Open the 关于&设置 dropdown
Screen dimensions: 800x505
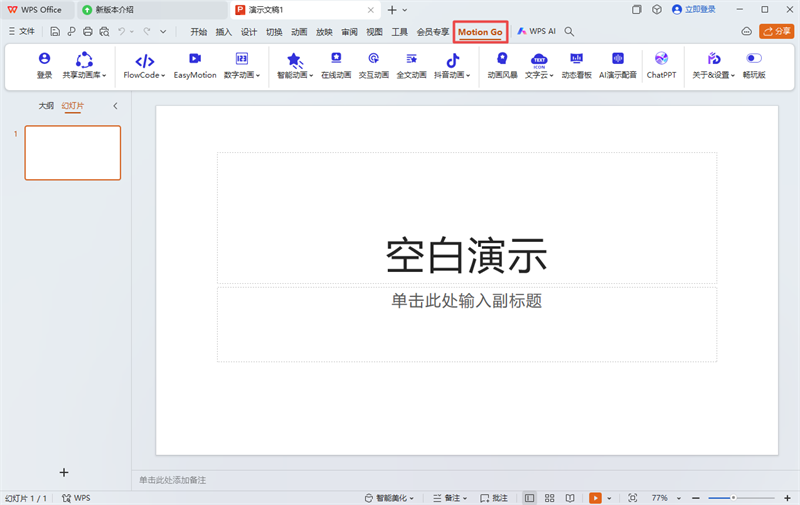[714, 75]
